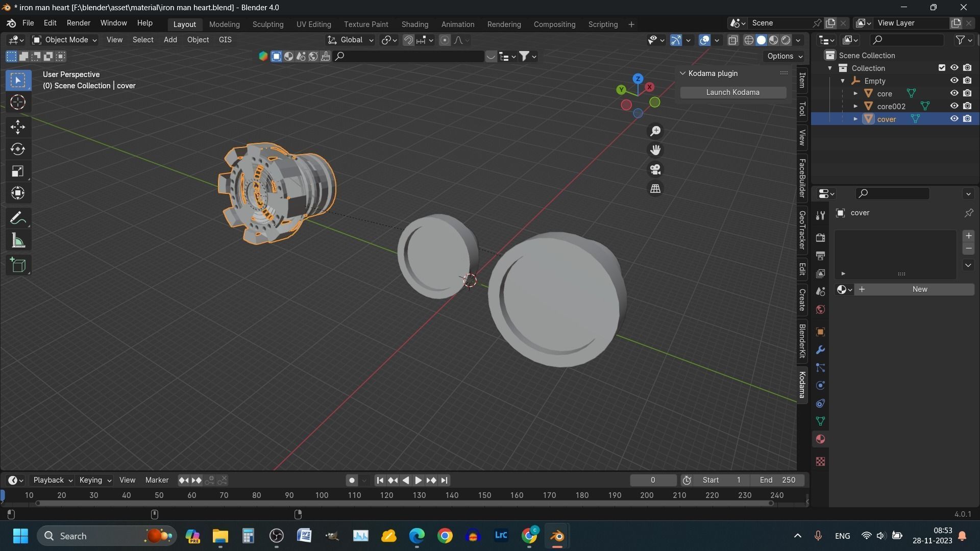This screenshot has height=551, width=980.
Task: Select the Move tool
Action: tap(18, 127)
